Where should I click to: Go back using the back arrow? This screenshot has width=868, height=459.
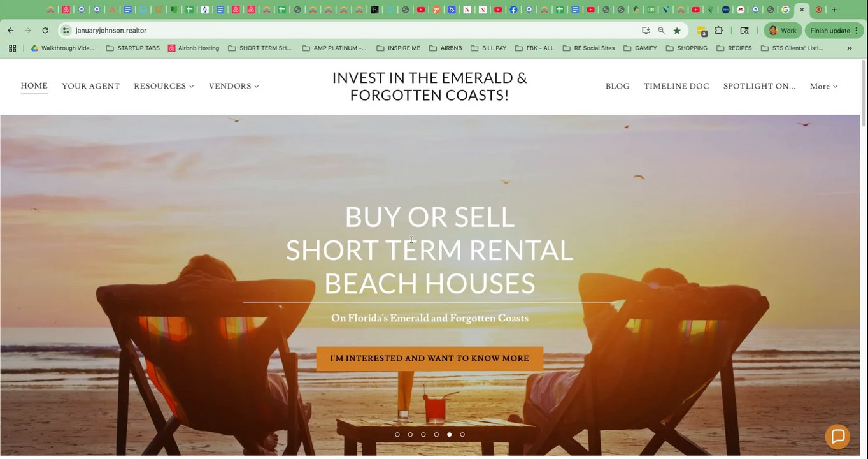pyautogui.click(x=11, y=31)
